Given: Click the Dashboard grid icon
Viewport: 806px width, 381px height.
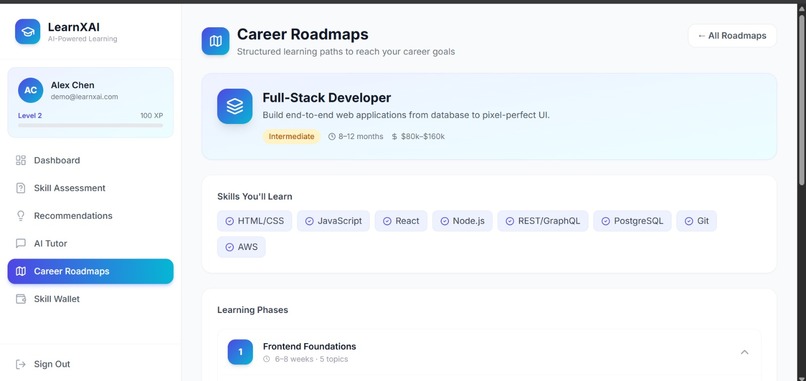Looking at the screenshot, I should click(x=21, y=160).
